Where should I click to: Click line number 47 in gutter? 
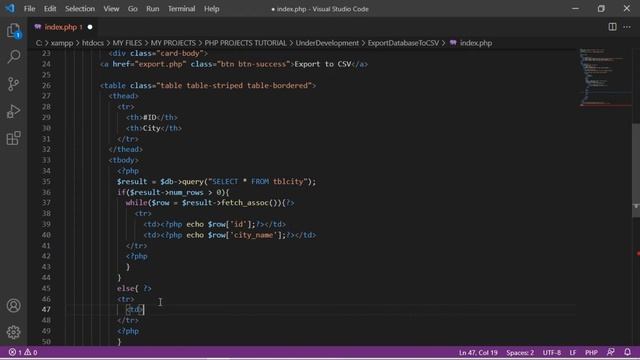click(x=46, y=309)
